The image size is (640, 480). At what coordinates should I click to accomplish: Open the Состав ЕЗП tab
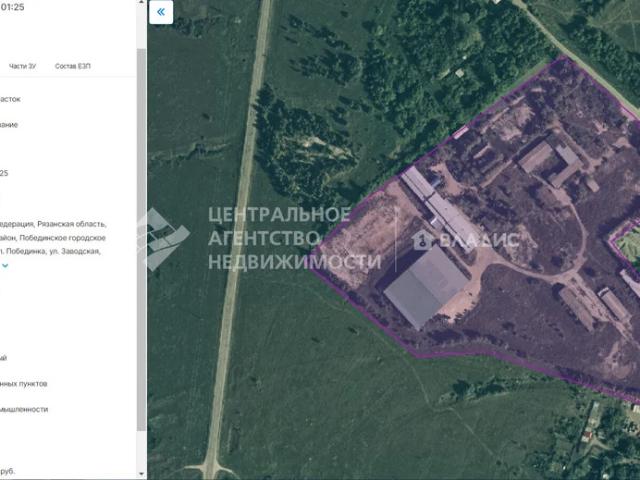(73, 66)
